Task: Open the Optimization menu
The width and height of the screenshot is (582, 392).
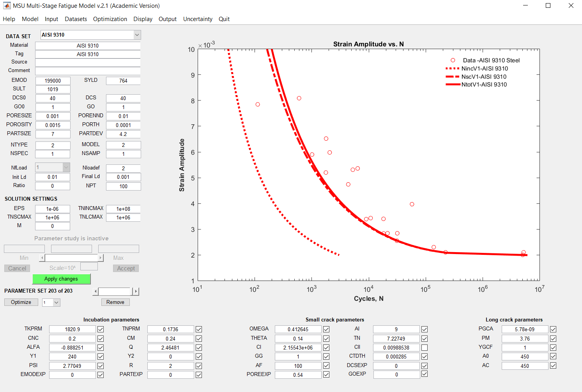Action: (x=110, y=19)
